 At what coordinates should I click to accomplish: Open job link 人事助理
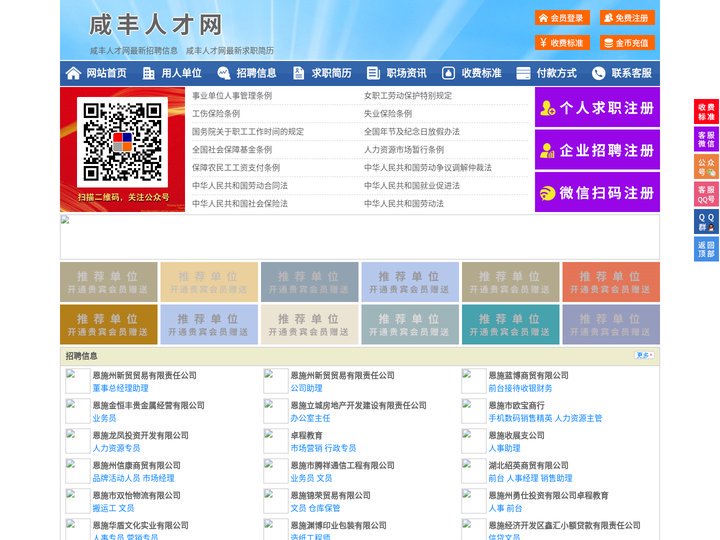coord(504,448)
